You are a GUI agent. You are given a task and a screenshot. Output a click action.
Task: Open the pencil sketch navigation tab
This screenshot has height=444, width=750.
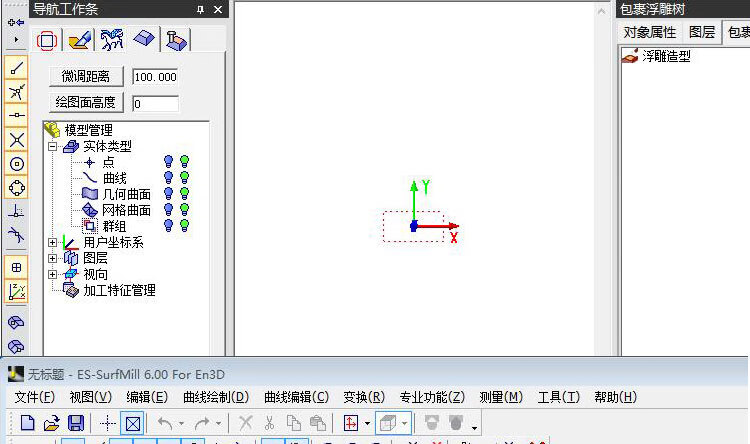79,40
